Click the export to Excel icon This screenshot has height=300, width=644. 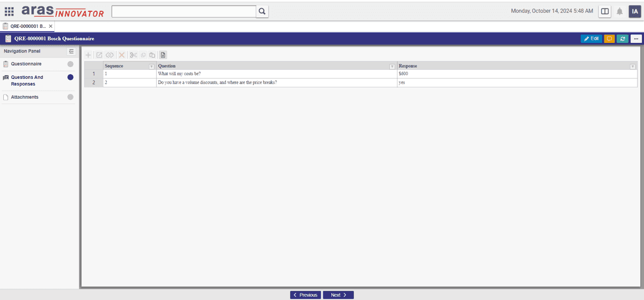[163, 55]
